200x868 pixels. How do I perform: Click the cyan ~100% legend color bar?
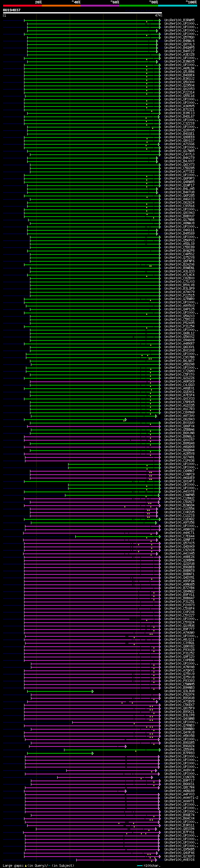pyautogui.click(x=177, y=6)
